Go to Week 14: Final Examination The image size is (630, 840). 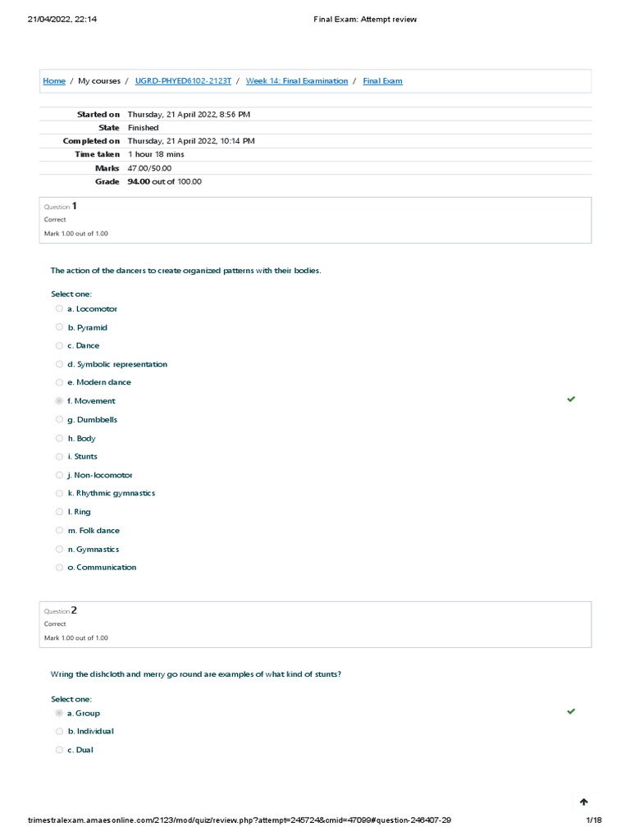point(296,81)
